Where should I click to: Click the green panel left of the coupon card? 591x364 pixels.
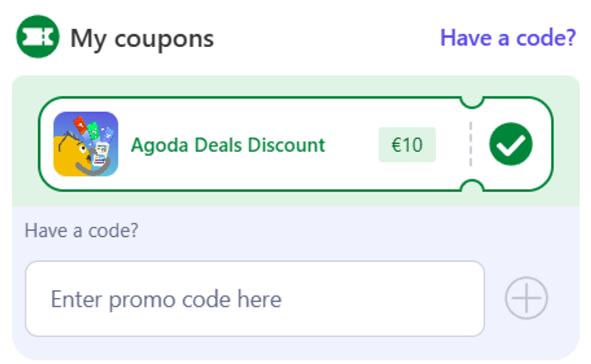pos(25,144)
